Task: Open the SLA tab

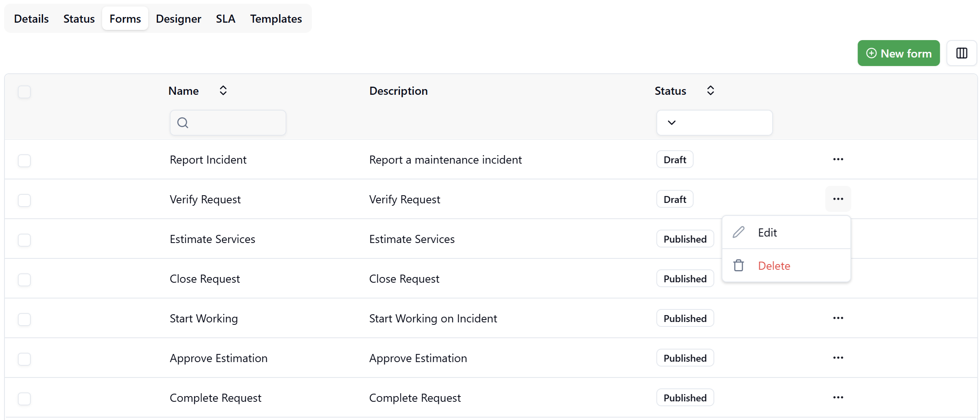Action: (225, 19)
